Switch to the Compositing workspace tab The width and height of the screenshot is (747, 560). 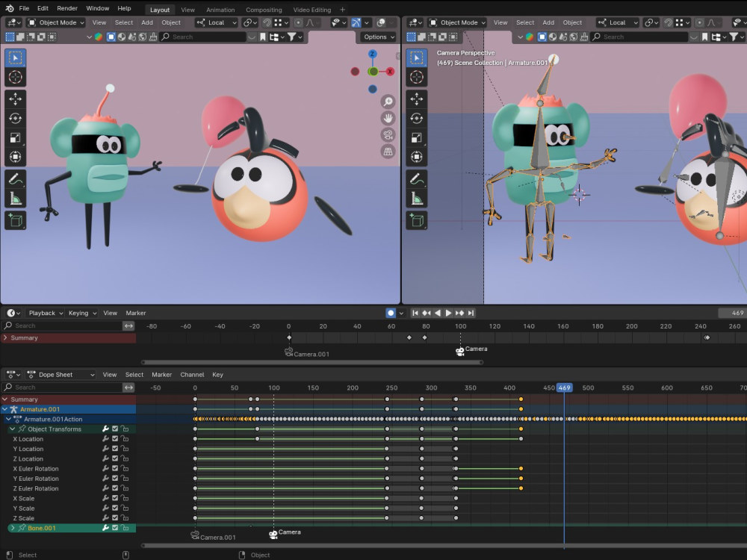point(264,10)
